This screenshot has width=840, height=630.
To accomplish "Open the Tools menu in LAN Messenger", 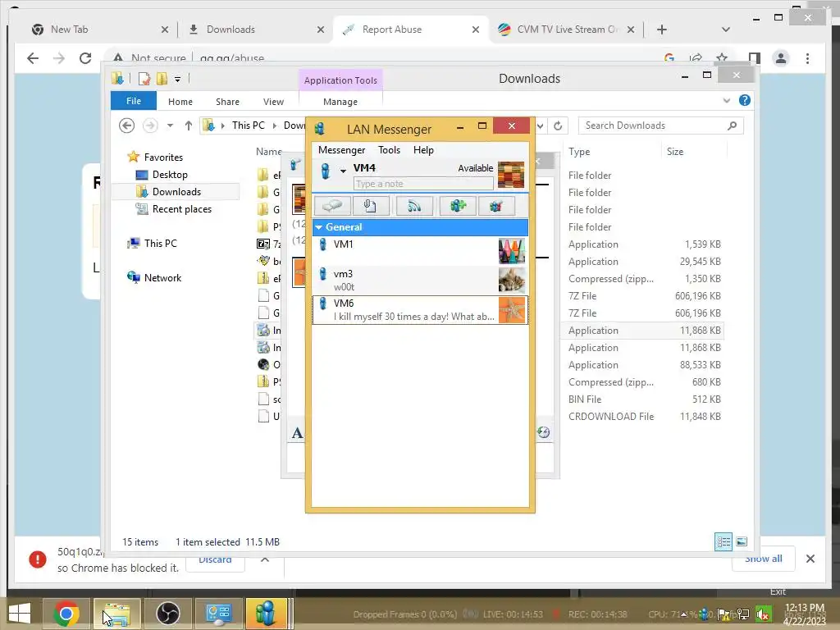I will [x=389, y=150].
